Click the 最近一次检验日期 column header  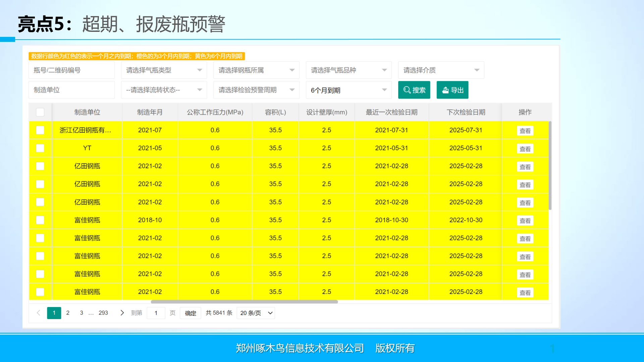click(391, 112)
